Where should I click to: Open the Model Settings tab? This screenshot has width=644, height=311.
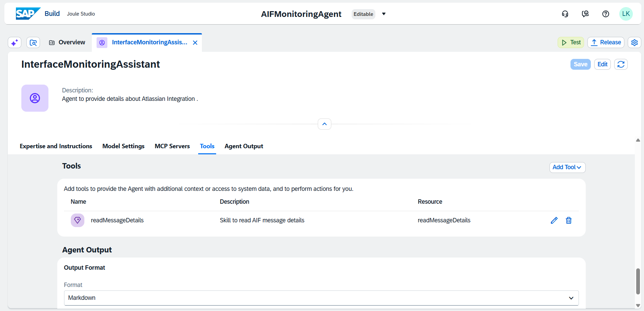123,146
